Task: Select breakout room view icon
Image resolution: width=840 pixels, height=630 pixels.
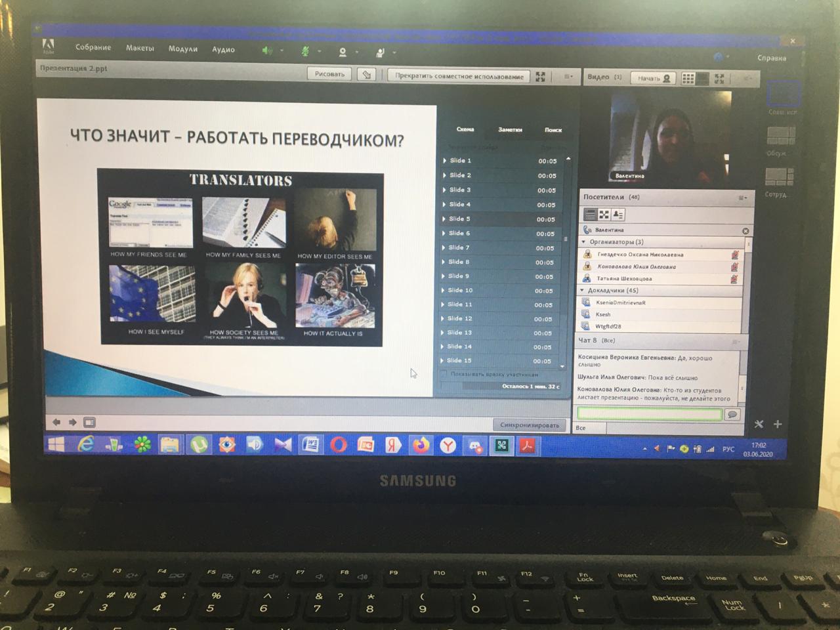Action: [x=604, y=215]
